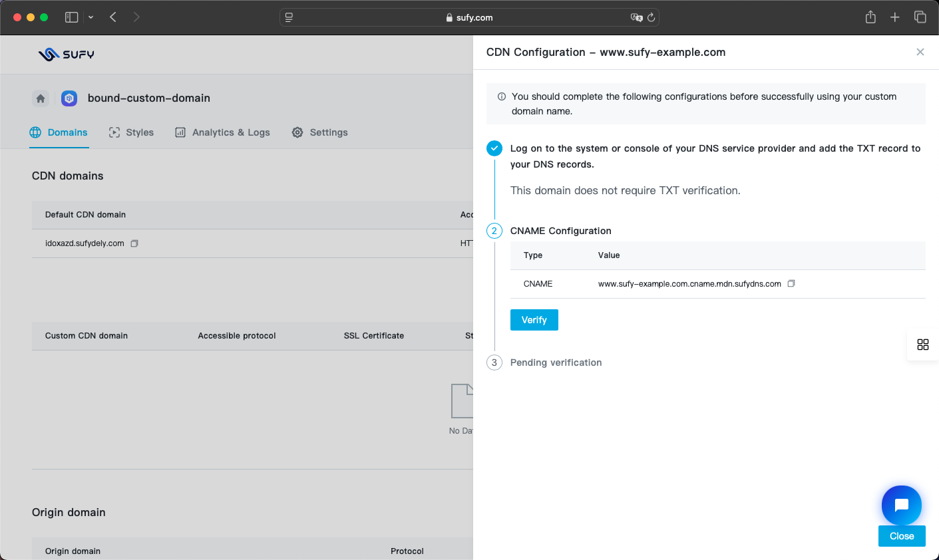Click the CNAME type cell
Screen dimensions: 939x560
tap(538, 284)
